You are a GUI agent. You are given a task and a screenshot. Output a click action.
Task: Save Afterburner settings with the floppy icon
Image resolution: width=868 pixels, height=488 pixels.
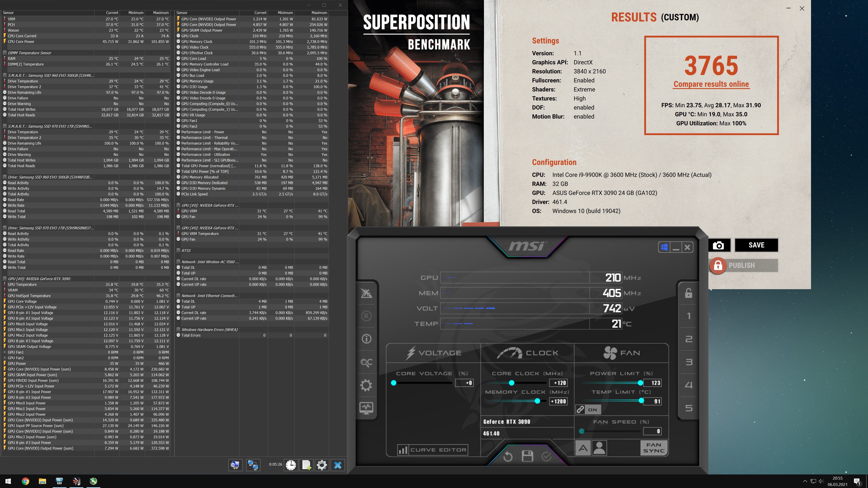click(527, 456)
